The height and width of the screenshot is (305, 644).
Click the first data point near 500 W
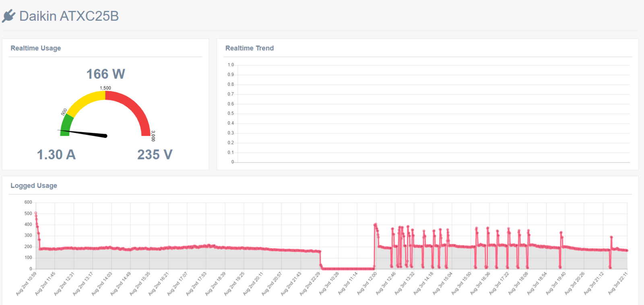point(36,213)
